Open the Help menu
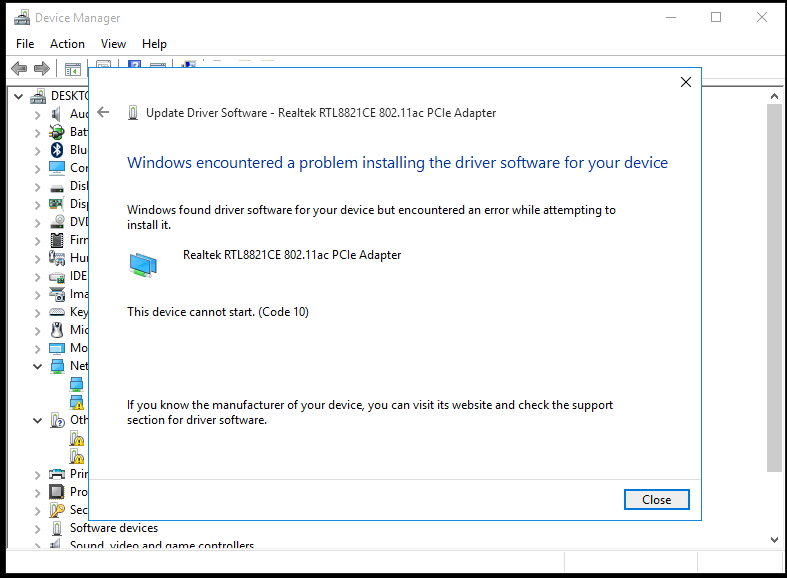 coord(154,44)
